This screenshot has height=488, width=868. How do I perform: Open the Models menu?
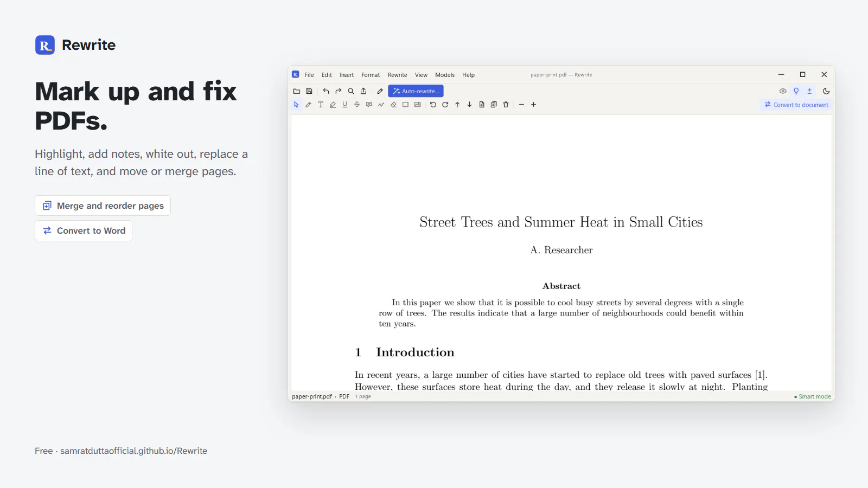[445, 75]
